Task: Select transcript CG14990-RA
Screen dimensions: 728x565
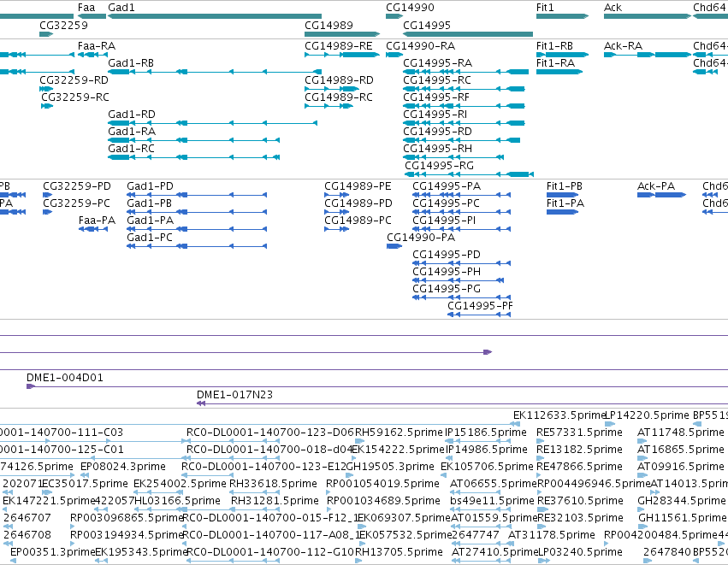Action: [394, 55]
